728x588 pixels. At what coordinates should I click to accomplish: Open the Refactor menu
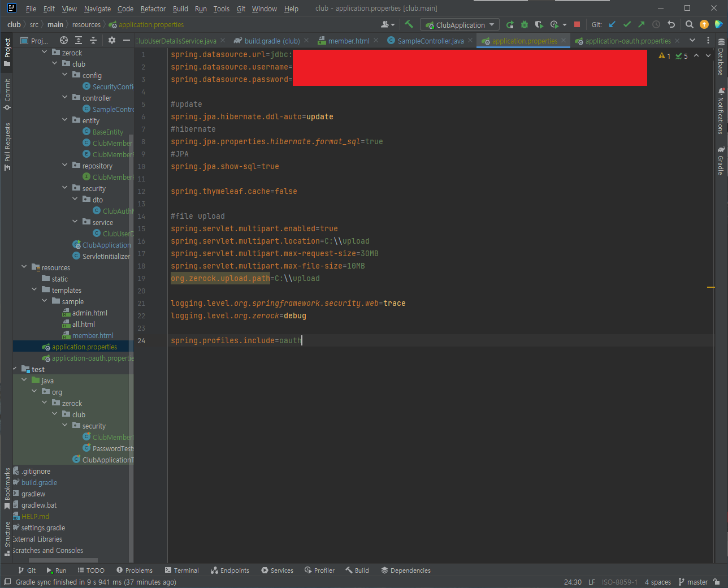point(153,8)
